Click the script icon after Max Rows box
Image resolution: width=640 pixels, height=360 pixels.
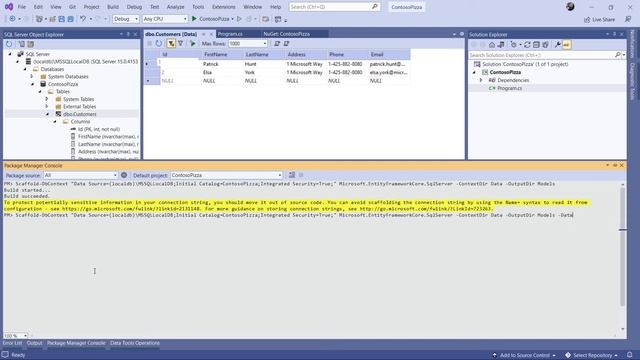[x=277, y=43]
